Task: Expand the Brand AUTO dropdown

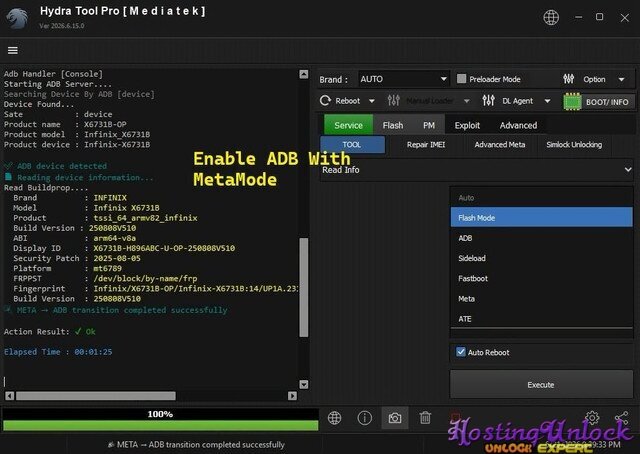Action: click(403, 79)
